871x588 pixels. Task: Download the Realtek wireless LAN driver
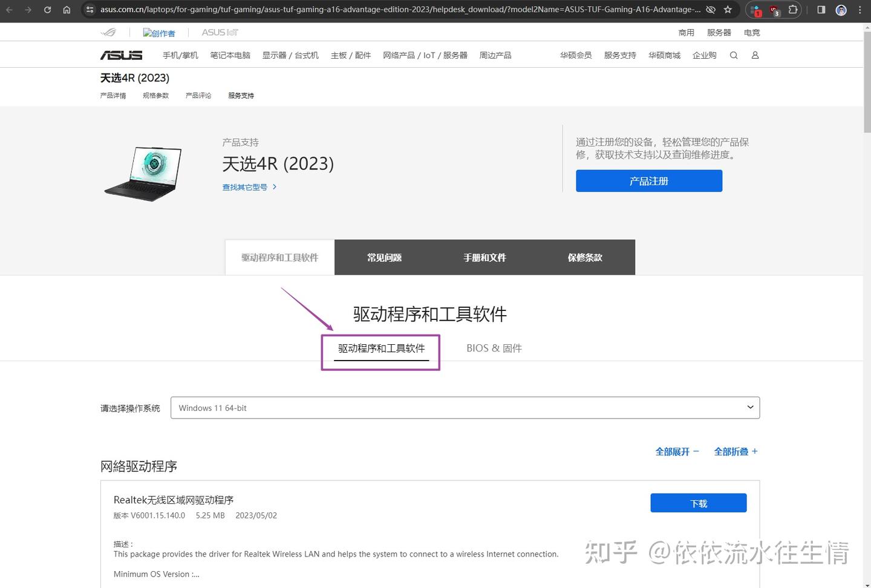699,503
